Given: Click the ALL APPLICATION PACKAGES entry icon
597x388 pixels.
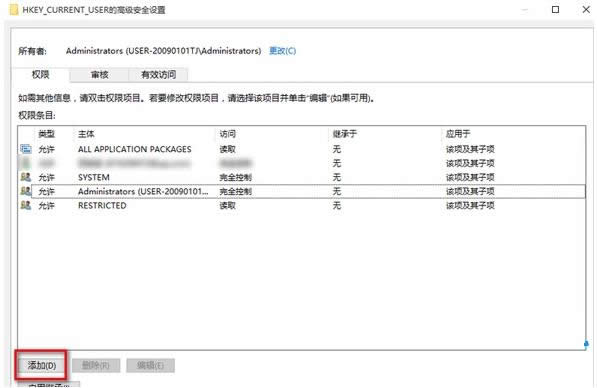Looking at the screenshot, I should coord(26,149).
